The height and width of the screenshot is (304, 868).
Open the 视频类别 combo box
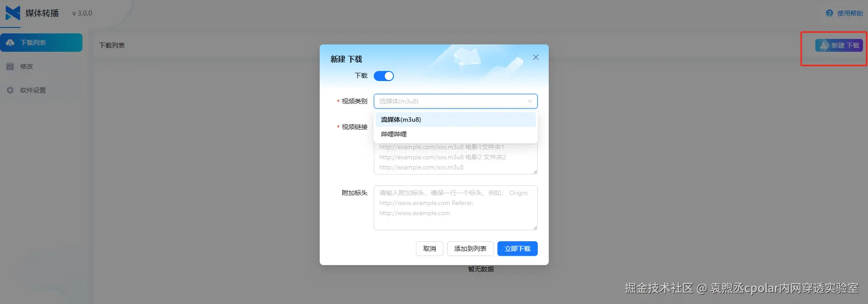(455, 101)
